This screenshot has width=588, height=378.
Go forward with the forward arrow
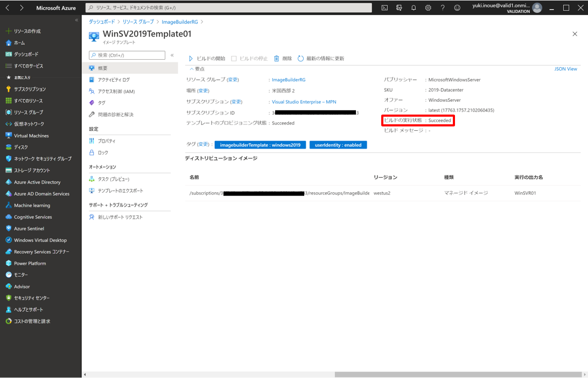coord(22,8)
